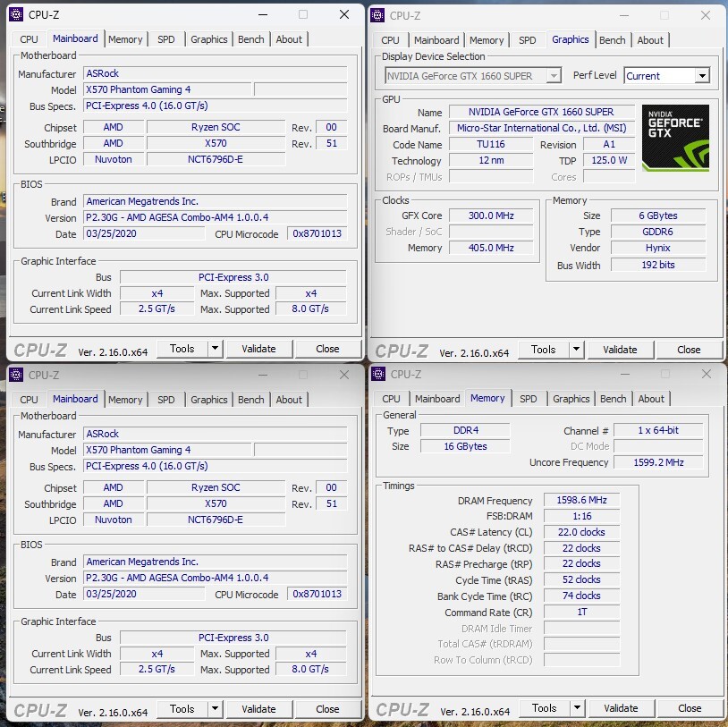Viewport: 728px width, 727px height.
Task: Switch to the SPD tab in the Memory window
Action: click(529, 399)
